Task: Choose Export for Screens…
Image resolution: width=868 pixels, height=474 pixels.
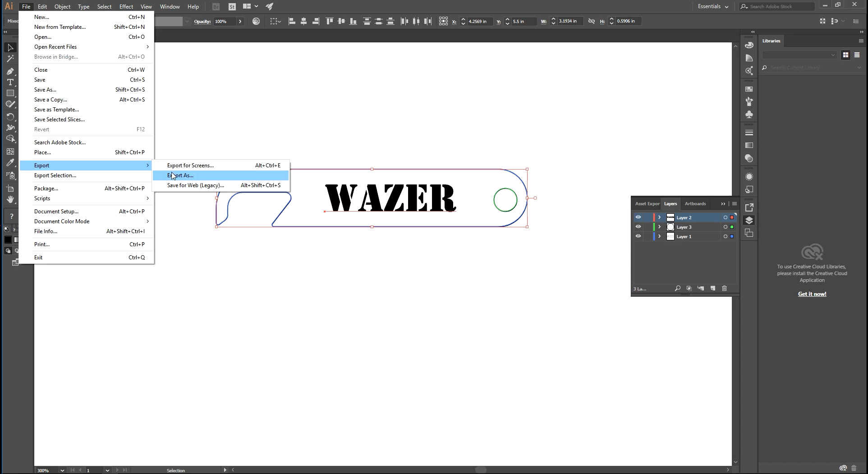Action: tap(221, 166)
